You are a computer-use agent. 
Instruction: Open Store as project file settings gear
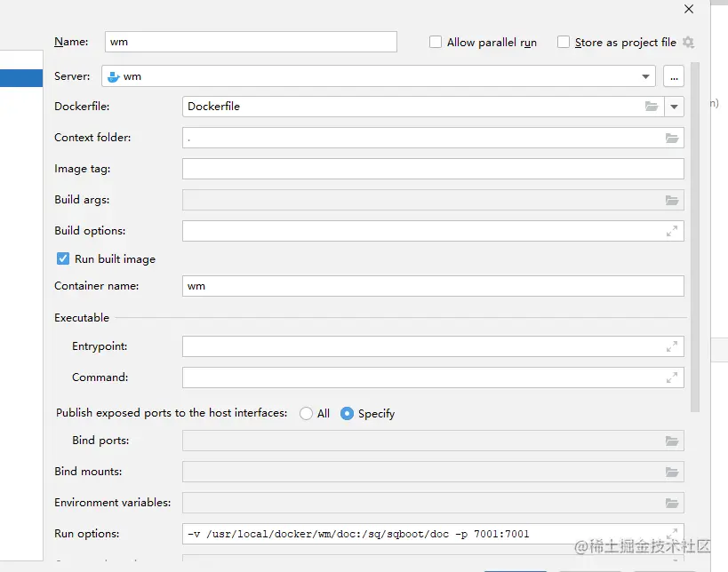point(688,43)
